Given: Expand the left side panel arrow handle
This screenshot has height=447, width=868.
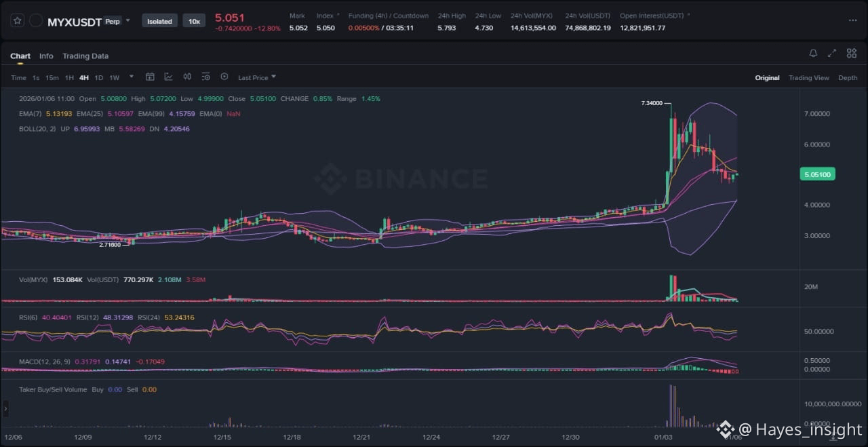Looking at the screenshot, I should pyautogui.click(x=5, y=408).
